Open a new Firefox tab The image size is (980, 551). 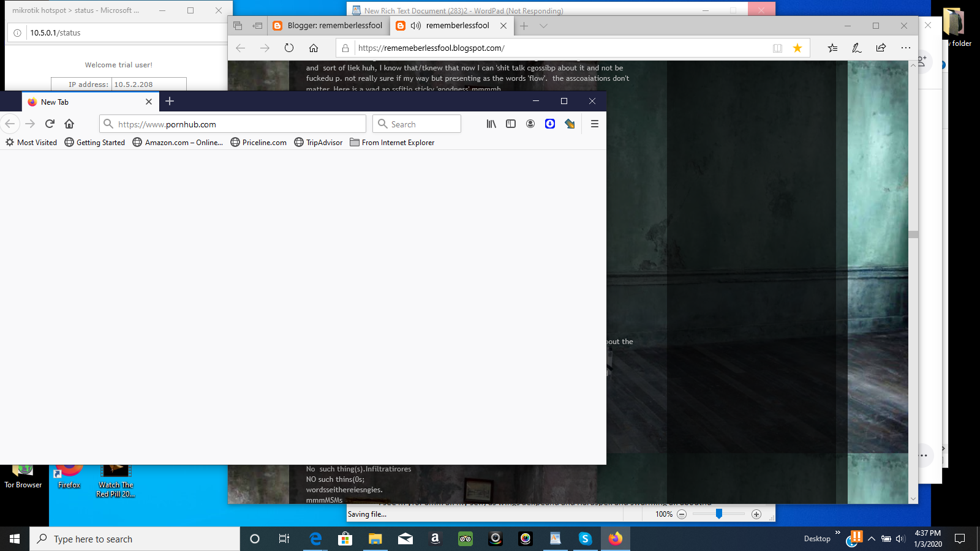(170, 101)
